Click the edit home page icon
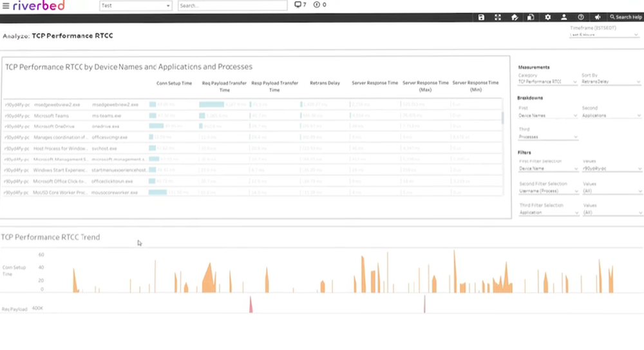 [514, 17]
